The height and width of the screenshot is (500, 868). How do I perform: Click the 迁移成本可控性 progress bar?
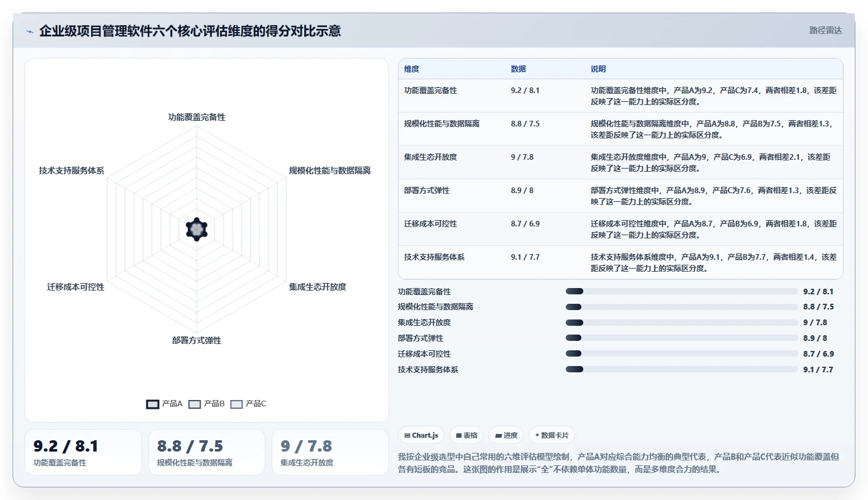coord(682,353)
